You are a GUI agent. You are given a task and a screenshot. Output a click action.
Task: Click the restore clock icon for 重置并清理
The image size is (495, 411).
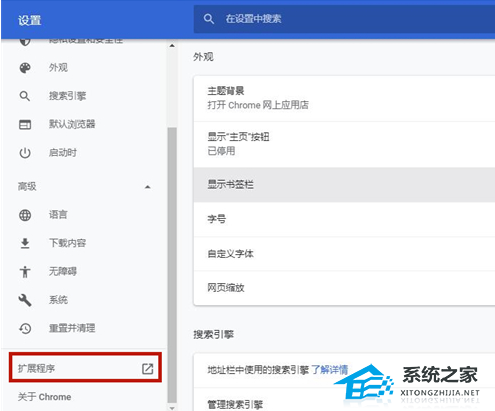tap(25, 329)
